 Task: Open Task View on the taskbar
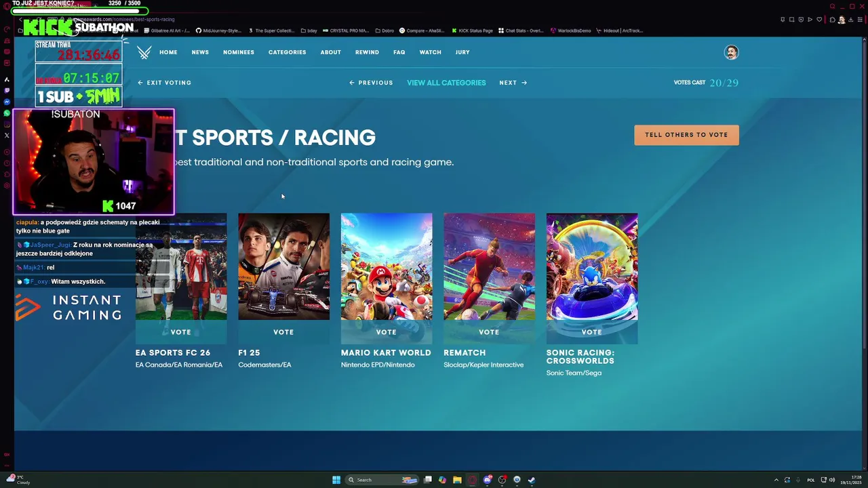[428, 480]
